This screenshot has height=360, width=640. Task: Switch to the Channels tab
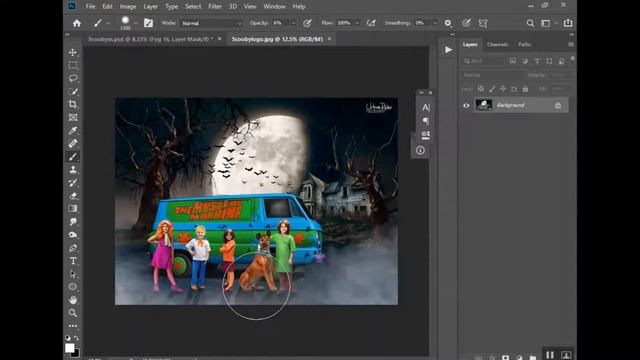click(497, 44)
